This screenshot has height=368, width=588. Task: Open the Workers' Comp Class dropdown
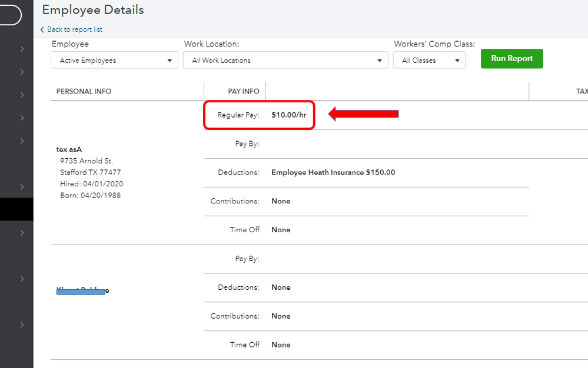429,61
